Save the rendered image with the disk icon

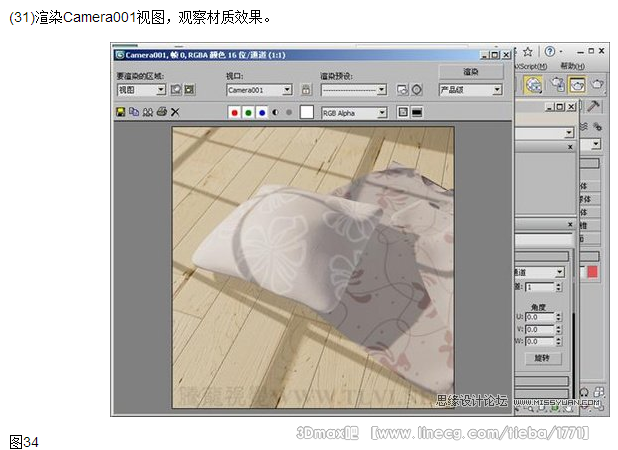pyautogui.click(x=121, y=112)
